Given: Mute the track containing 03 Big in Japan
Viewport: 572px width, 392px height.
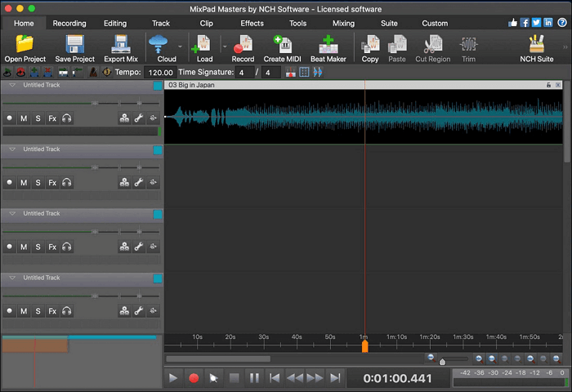Looking at the screenshot, I should pos(24,118).
